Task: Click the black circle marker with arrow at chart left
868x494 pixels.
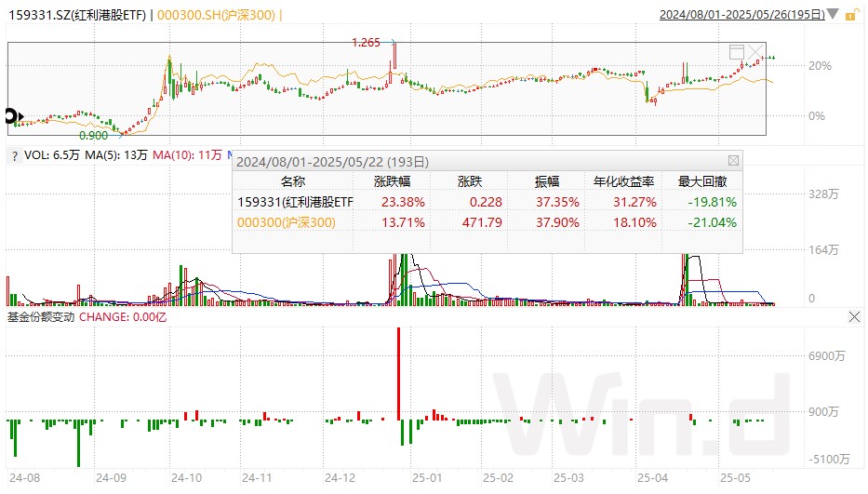Action: click(13, 116)
